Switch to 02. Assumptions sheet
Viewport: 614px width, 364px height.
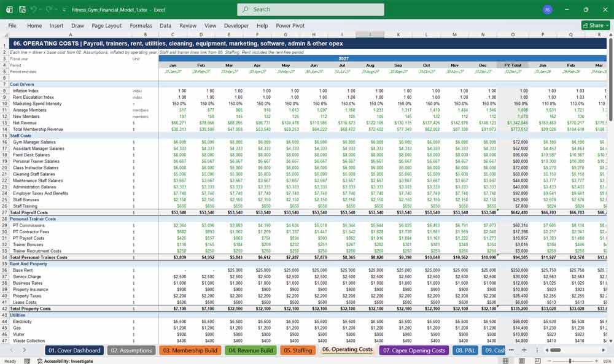tap(131, 350)
